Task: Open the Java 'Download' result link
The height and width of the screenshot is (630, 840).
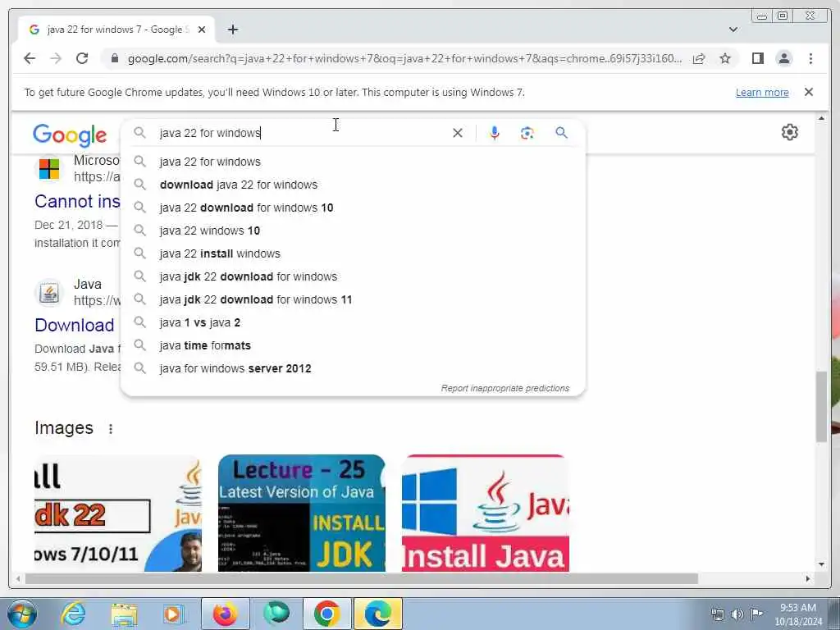Action: [75, 325]
